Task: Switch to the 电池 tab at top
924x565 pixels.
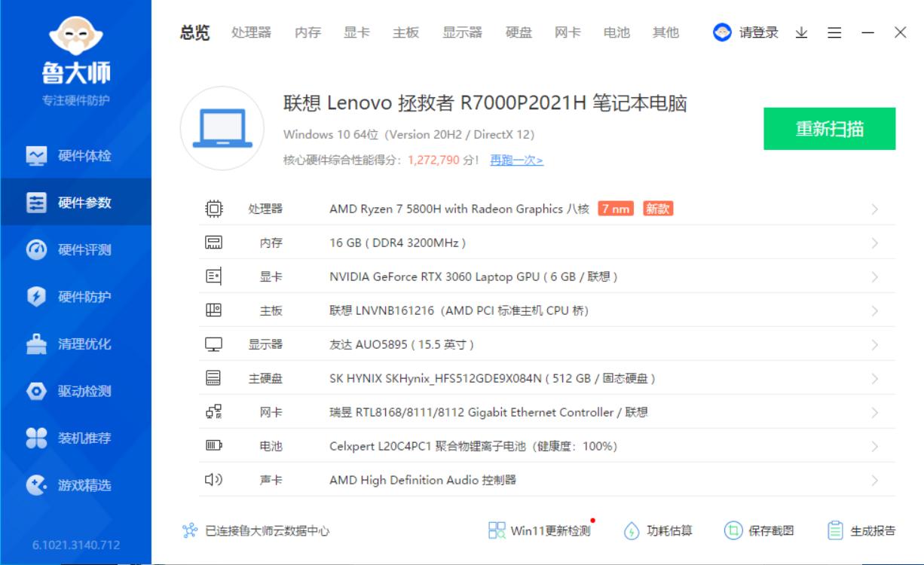Action: (x=617, y=32)
